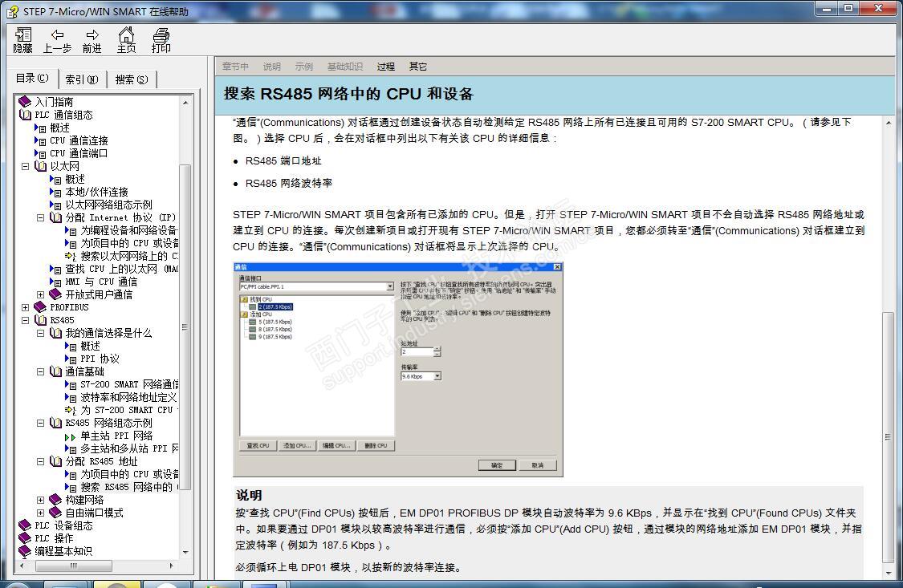
Task: Click the PLC 设备组态 book icon
Action: click(25, 525)
